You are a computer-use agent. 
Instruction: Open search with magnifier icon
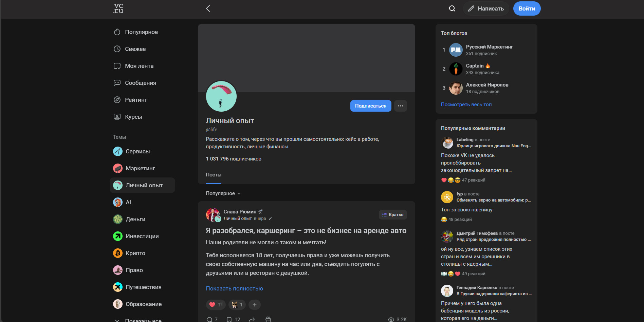(x=452, y=8)
